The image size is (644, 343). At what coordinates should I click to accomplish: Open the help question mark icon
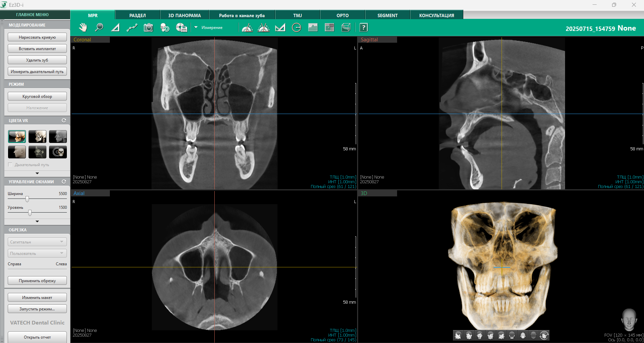363,28
